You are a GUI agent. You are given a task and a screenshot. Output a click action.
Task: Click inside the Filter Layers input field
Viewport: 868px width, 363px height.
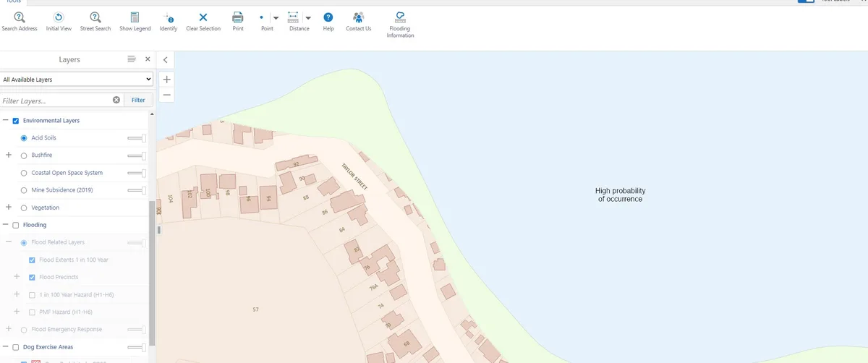pos(56,101)
